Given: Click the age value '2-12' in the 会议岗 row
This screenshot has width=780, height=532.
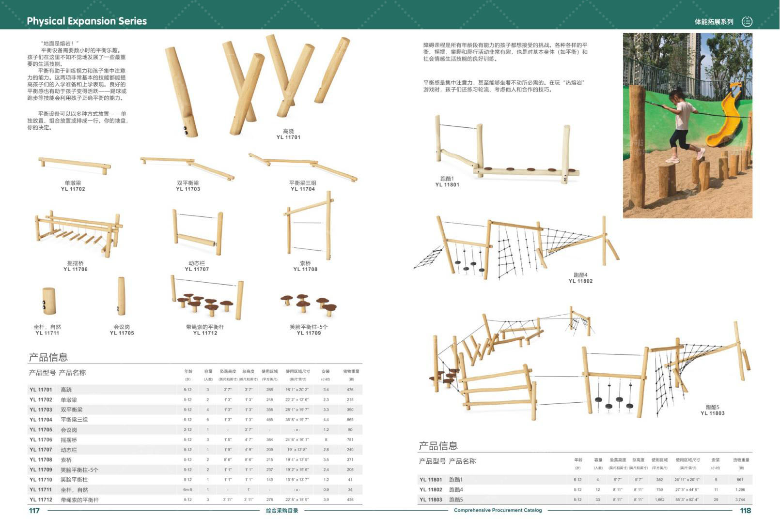Looking at the screenshot, I should (x=187, y=430).
